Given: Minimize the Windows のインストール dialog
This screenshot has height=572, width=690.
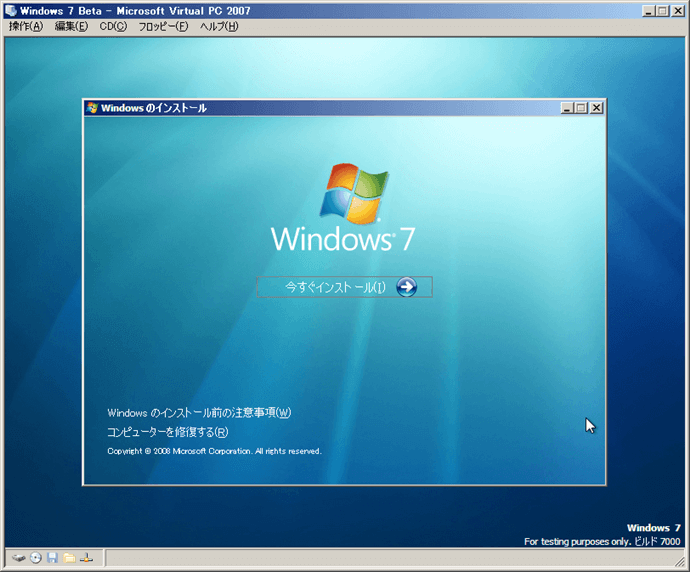Looking at the screenshot, I should [568, 108].
